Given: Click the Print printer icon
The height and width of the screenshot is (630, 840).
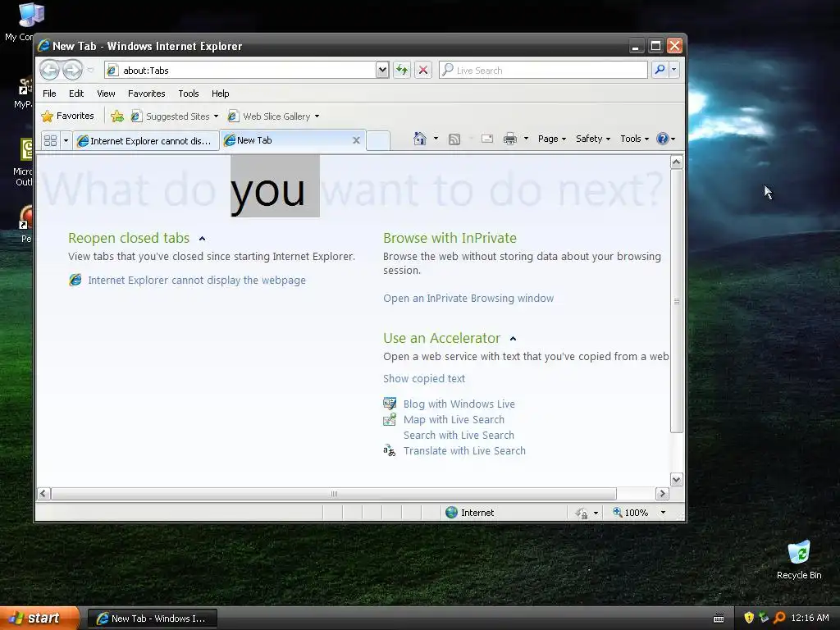Looking at the screenshot, I should coord(510,139).
